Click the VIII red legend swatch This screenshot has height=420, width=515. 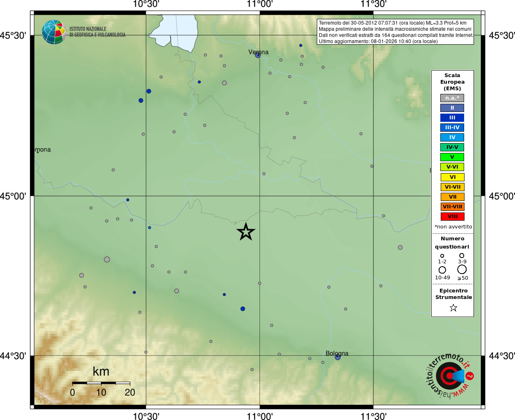(453, 217)
